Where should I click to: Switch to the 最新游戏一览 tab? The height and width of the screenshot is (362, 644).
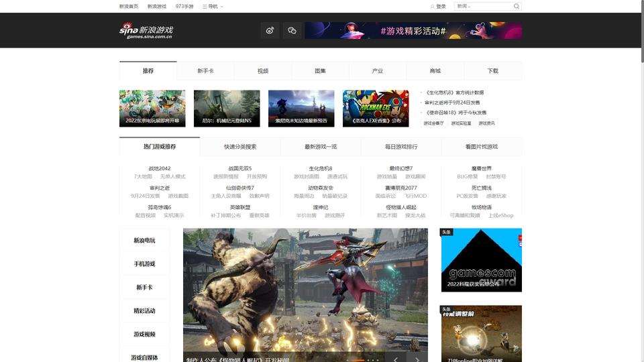pyautogui.click(x=321, y=147)
